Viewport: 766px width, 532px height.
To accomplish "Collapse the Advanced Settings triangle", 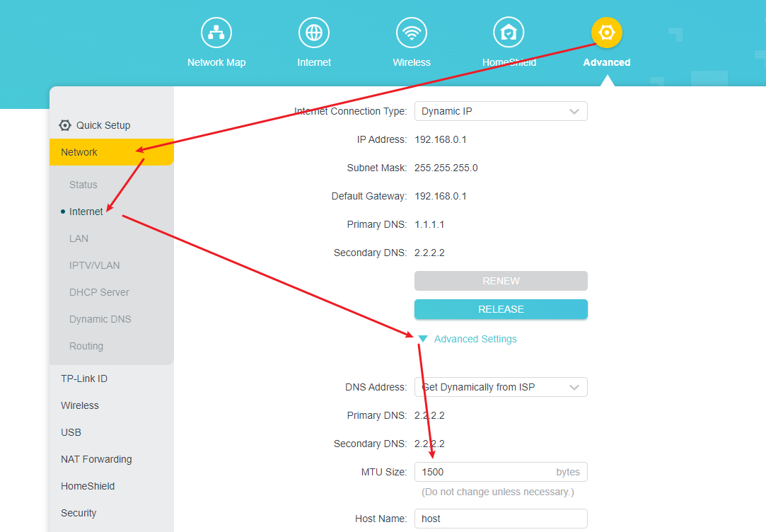I will (423, 339).
